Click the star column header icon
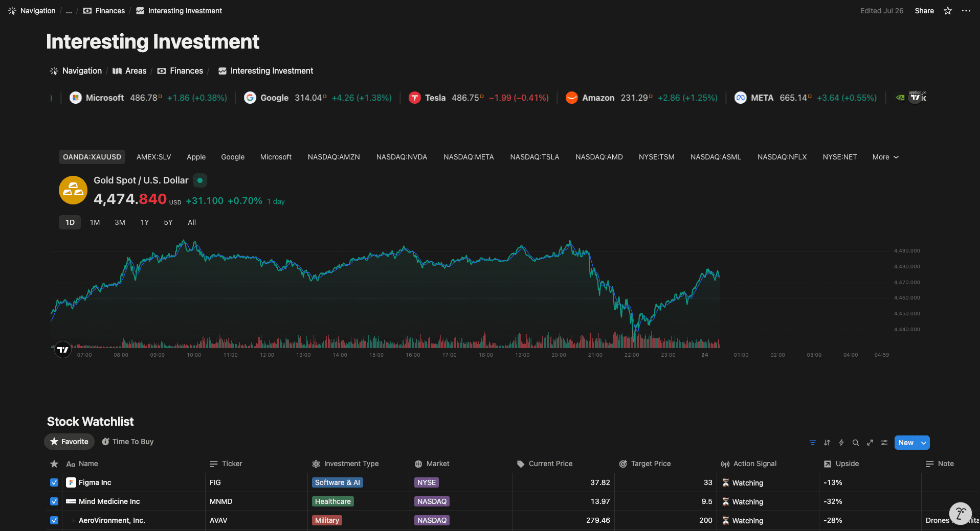The image size is (980, 531). click(54, 464)
